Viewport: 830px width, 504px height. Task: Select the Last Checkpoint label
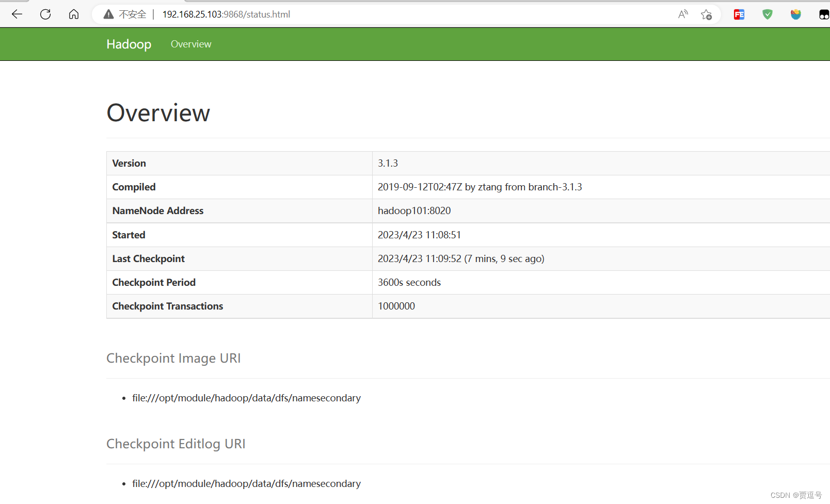(x=148, y=259)
